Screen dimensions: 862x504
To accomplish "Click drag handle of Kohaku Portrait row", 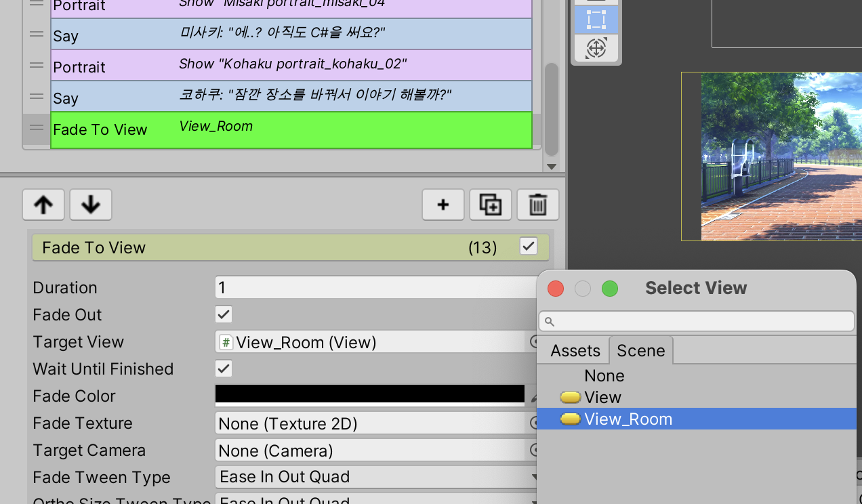I will (x=37, y=66).
